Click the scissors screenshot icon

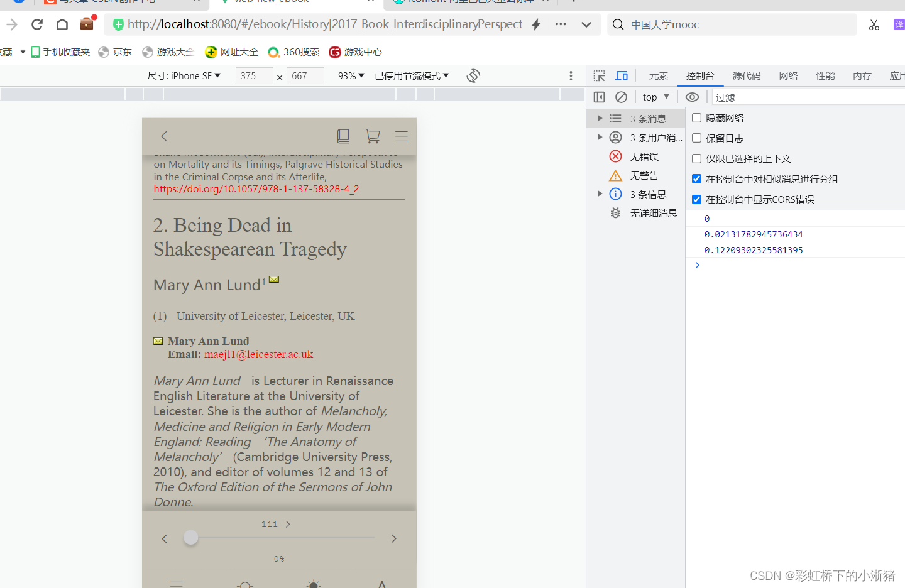874,24
